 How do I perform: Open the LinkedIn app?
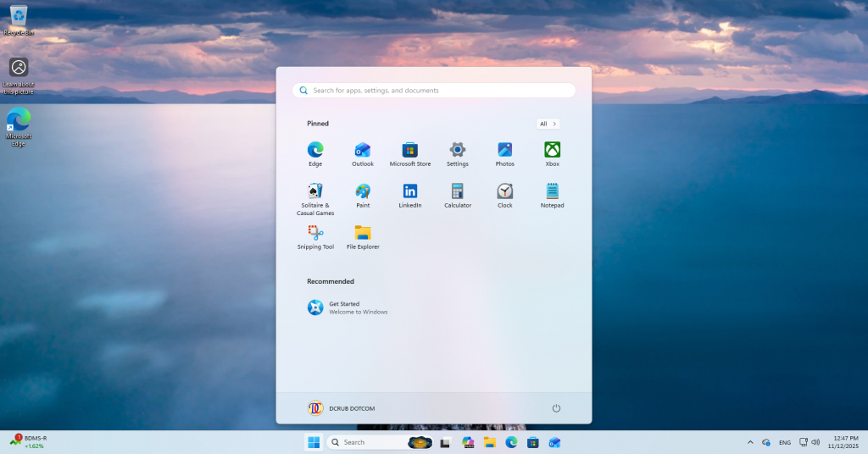[410, 196]
